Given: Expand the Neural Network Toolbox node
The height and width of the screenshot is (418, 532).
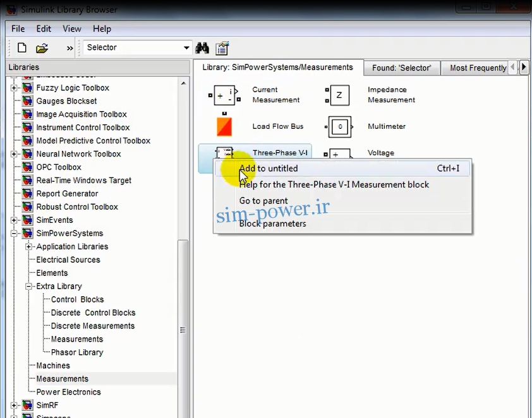Looking at the screenshot, I should coord(13,154).
